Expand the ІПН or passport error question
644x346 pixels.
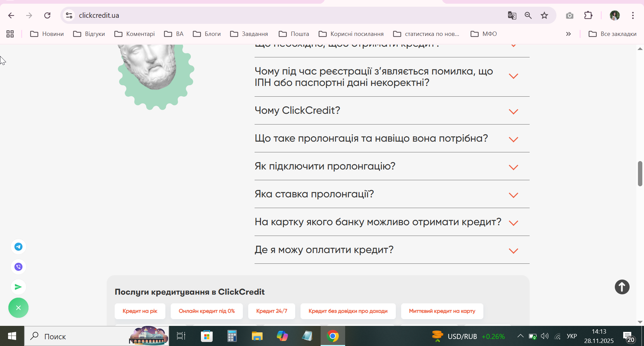(392, 77)
